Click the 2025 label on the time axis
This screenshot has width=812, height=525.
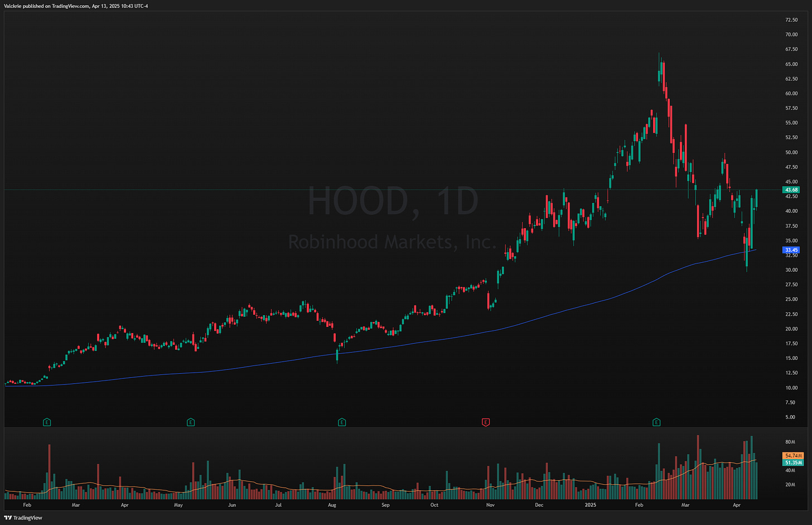point(590,505)
